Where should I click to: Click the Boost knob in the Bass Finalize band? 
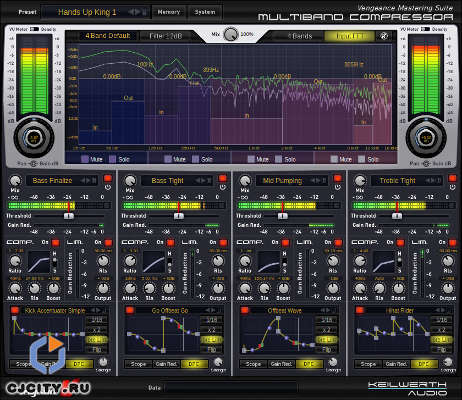pos(53,289)
